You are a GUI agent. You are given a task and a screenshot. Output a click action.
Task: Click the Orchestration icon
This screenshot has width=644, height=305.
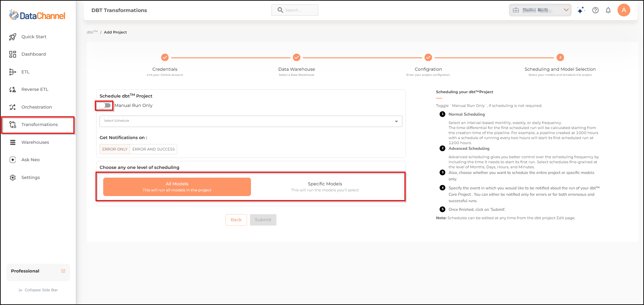pyautogui.click(x=13, y=107)
